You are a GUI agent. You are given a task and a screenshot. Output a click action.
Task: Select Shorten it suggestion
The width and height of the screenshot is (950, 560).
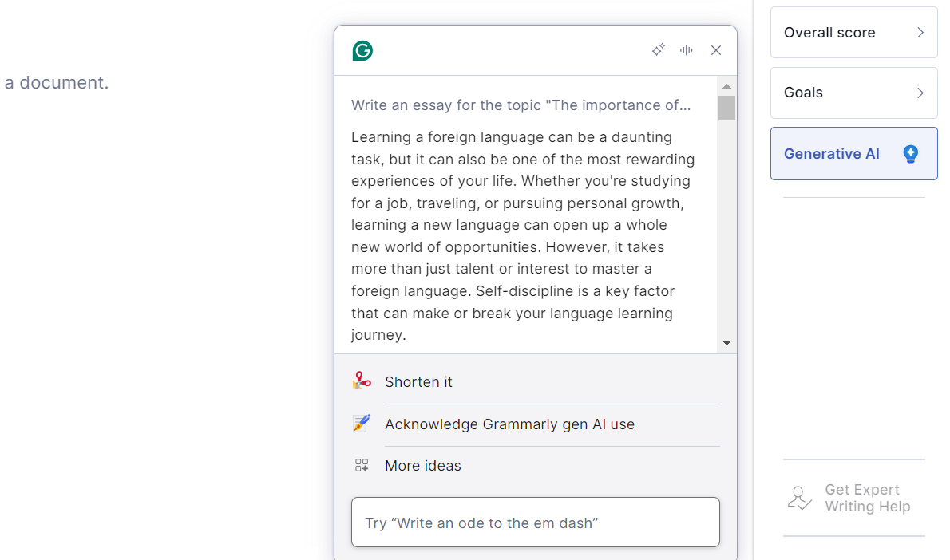click(418, 382)
